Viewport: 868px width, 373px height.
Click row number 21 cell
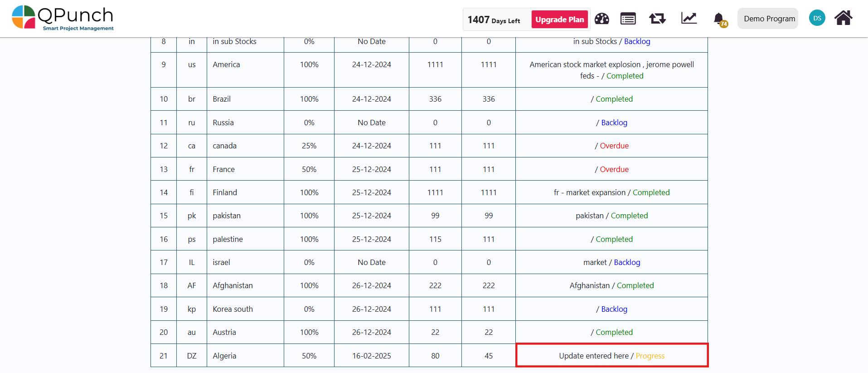pyautogui.click(x=164, y=356)
